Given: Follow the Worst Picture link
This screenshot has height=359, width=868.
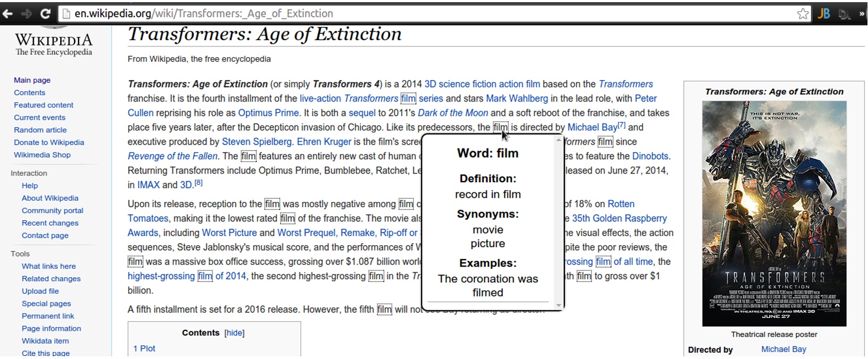Looking at the screenshot, I should (229, 233).
